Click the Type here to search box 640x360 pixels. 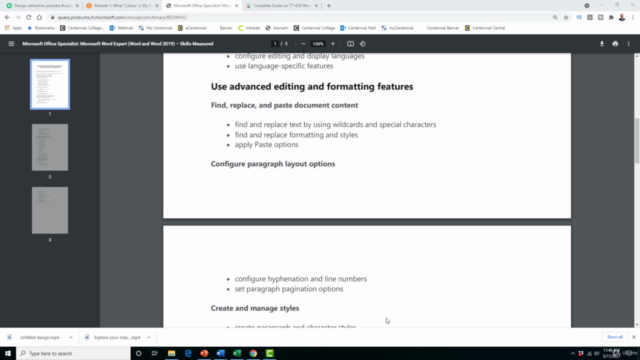click(73, 353)
